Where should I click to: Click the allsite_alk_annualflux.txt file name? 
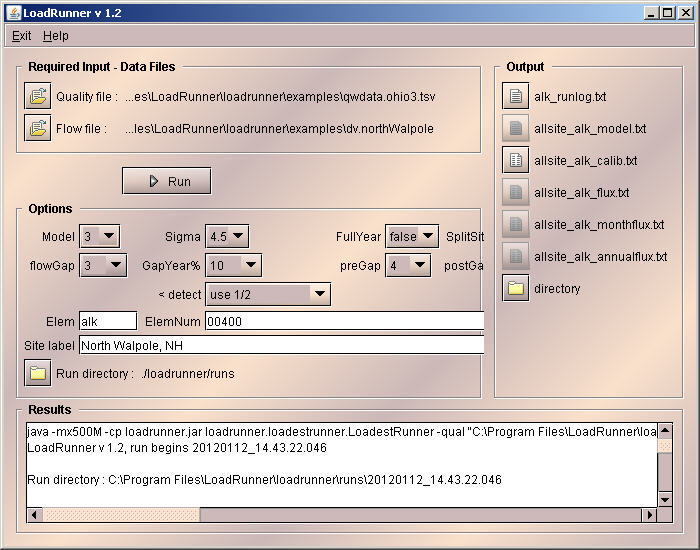coord(601,257)
